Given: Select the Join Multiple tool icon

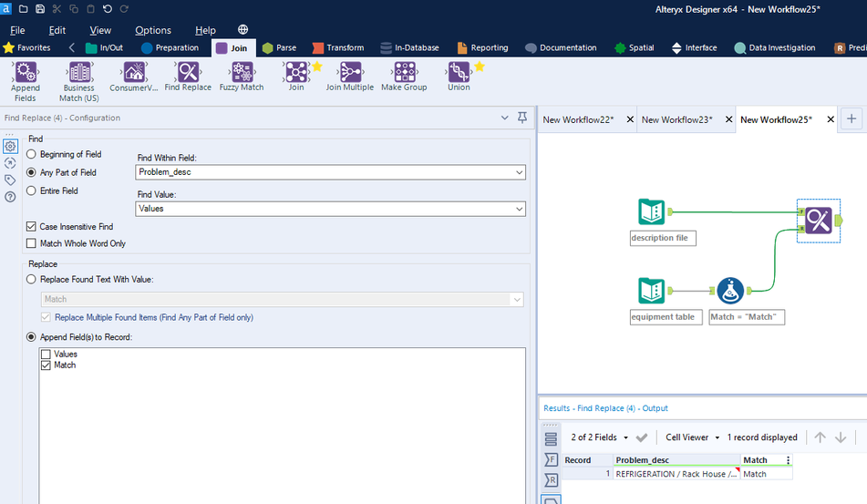Looking at the screenshot, I should (x=350, y=72).
